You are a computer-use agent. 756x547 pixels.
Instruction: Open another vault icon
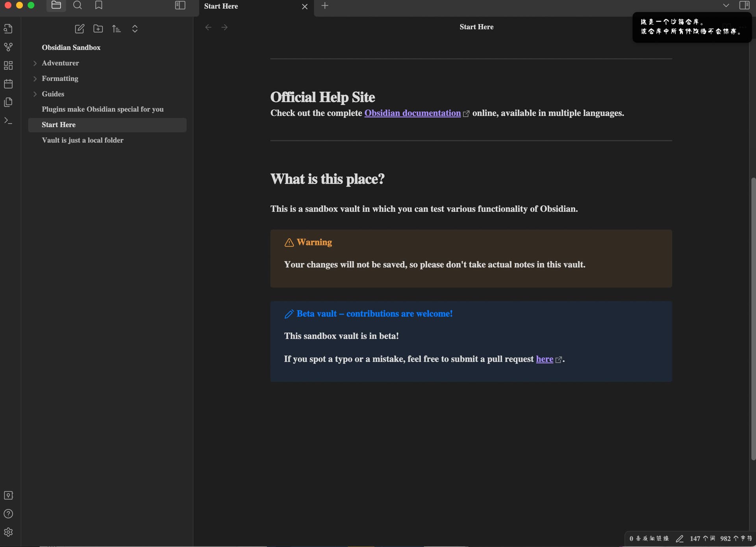point(8,495)
